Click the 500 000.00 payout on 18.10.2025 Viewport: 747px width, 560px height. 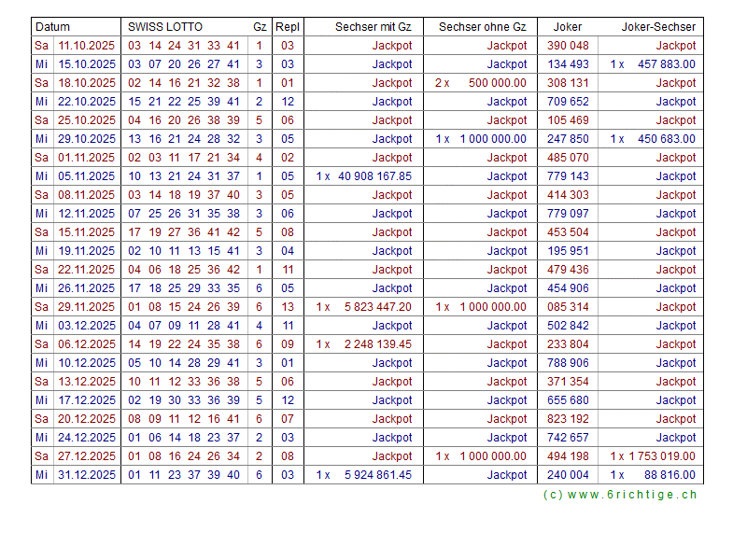pyautogui.click(x=497, y=83)
